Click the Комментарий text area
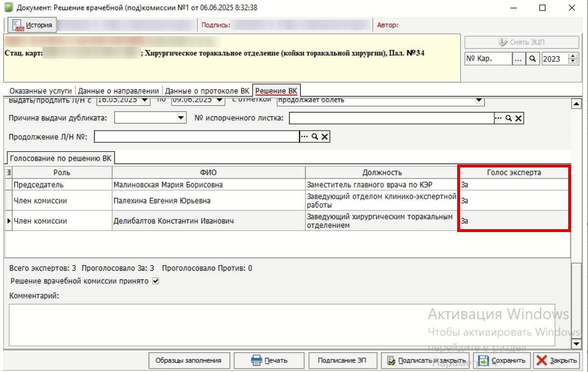The width and height of the screenshot is (588, 372). pyautogui.click(x=282, y=325)
